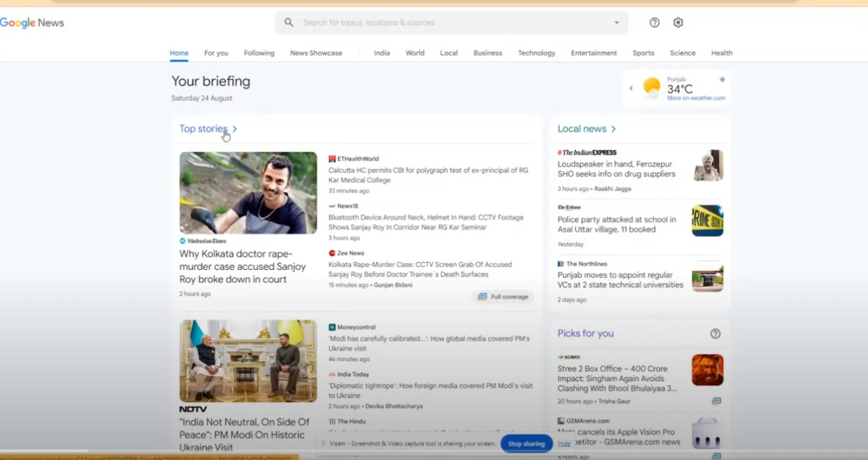Click the India Today source icon
The image size is (868, 460).
pyautogui.click(x=332, y=374)
